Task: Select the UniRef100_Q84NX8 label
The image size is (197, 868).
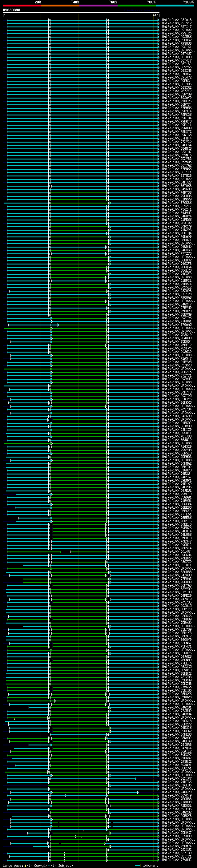Action: click(x=177, y=148)
